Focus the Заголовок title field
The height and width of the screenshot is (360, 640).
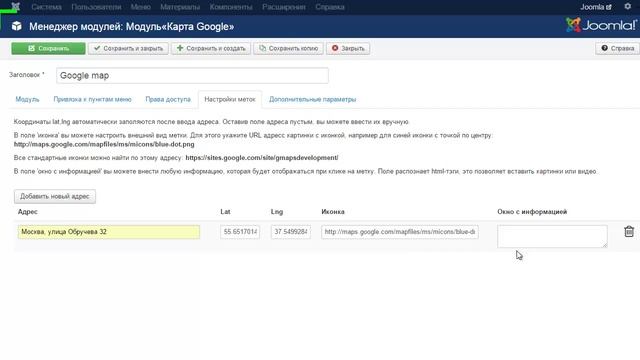coord(192,76)
